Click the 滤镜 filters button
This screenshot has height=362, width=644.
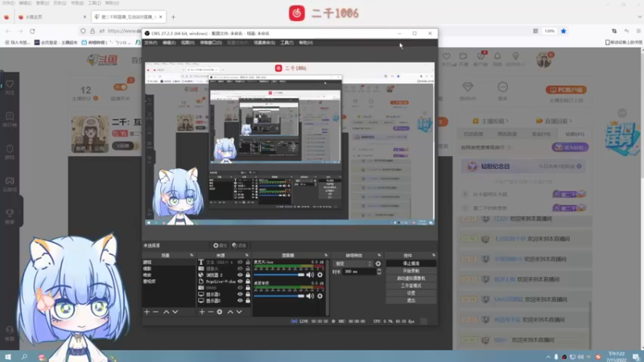pos(239,245)
